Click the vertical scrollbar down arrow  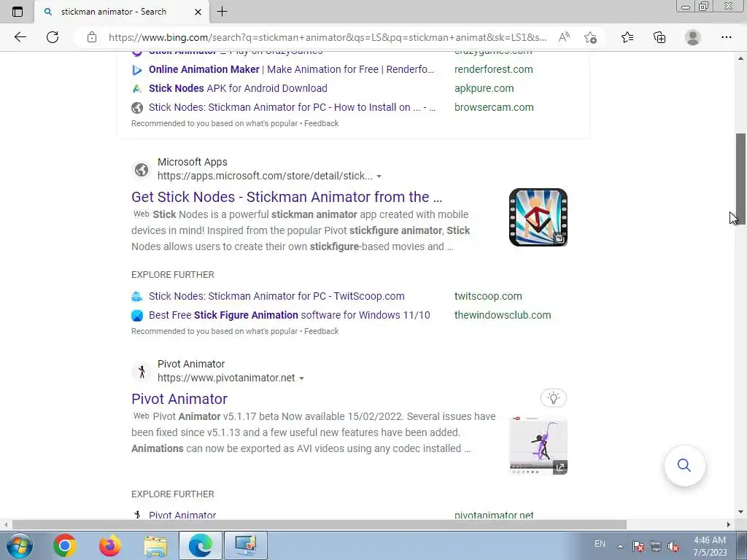[740, 512]
